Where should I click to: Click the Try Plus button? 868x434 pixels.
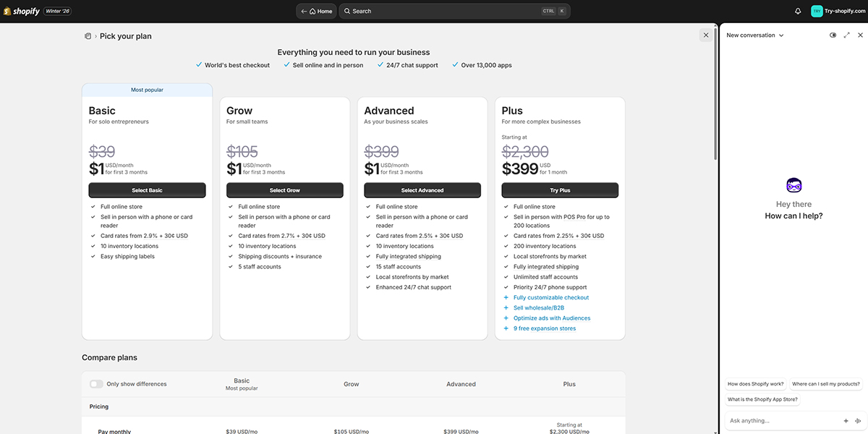[x=559, y=190]
